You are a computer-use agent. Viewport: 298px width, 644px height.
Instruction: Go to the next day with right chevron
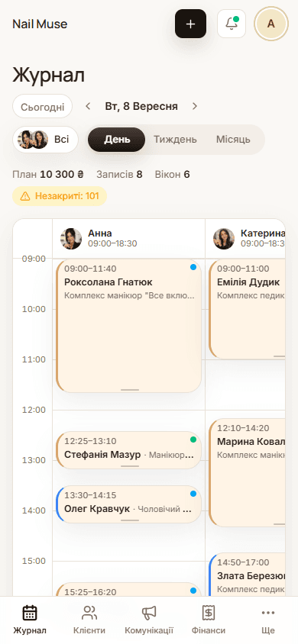tap(195, 106)
